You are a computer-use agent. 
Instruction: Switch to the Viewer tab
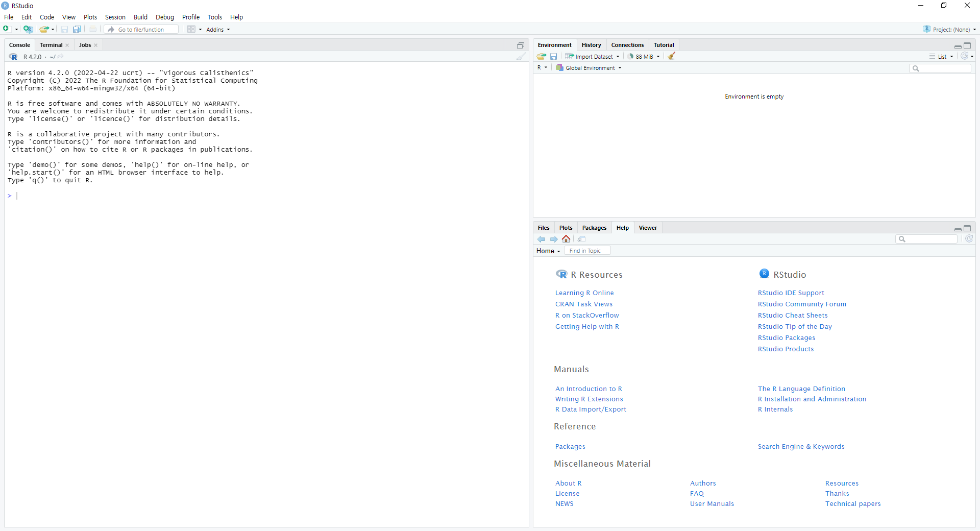point(648,228)
